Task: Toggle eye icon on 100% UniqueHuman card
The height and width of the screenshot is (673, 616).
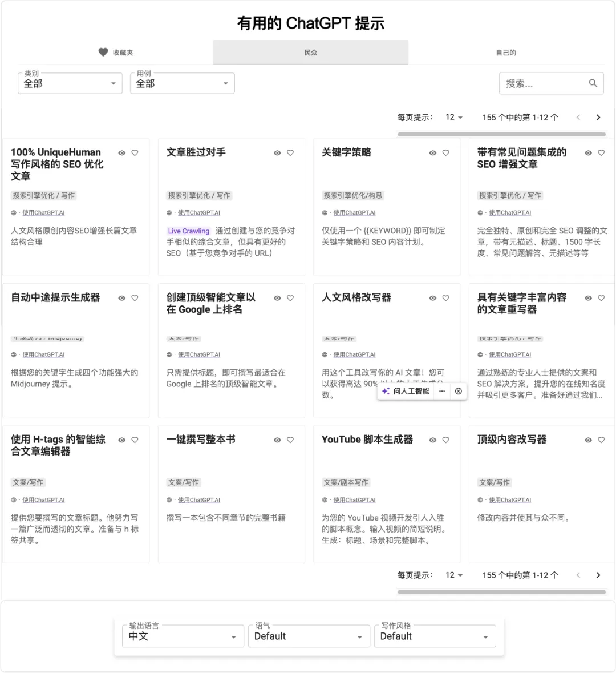Action: [122, 153]
